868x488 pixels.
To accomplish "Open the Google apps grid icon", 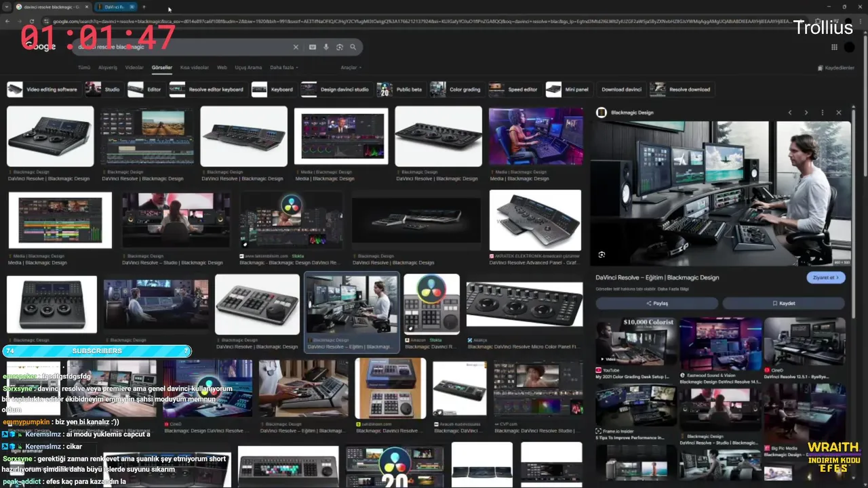I will point(834,47).
